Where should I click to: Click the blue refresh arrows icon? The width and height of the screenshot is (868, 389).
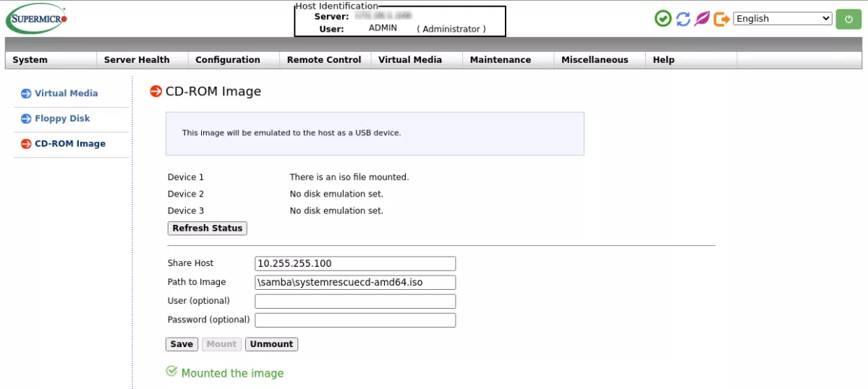pyautogui.click(x=684, y=19)
